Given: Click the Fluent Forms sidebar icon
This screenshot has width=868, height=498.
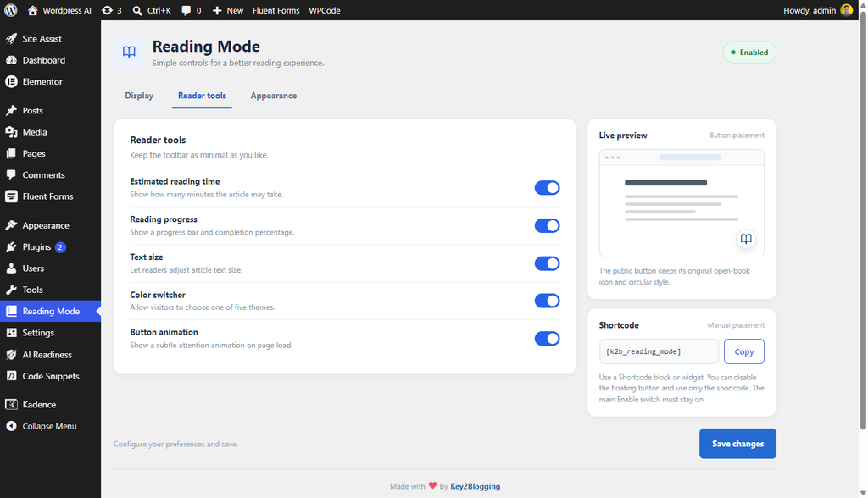Looking at the screenshot, I should [11, 196].
